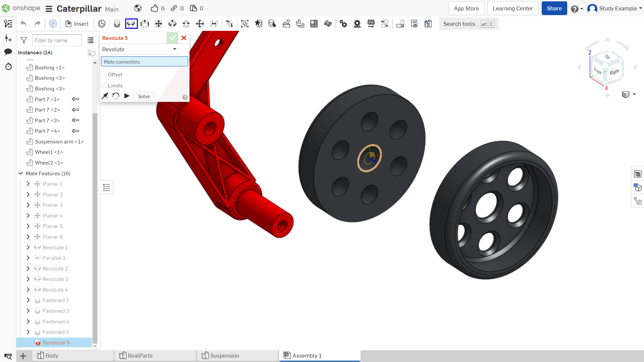Select the Linear relation tool

point(385,24)
